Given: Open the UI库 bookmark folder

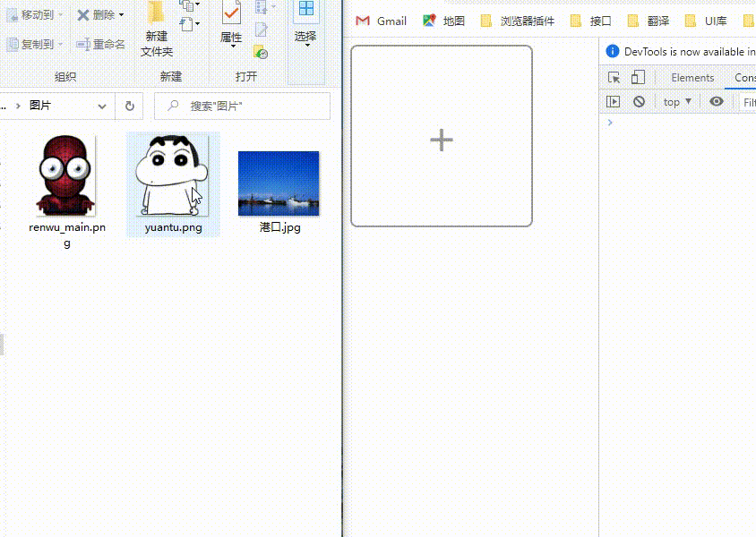Looking at the screenshot, I should click(706, 21).
